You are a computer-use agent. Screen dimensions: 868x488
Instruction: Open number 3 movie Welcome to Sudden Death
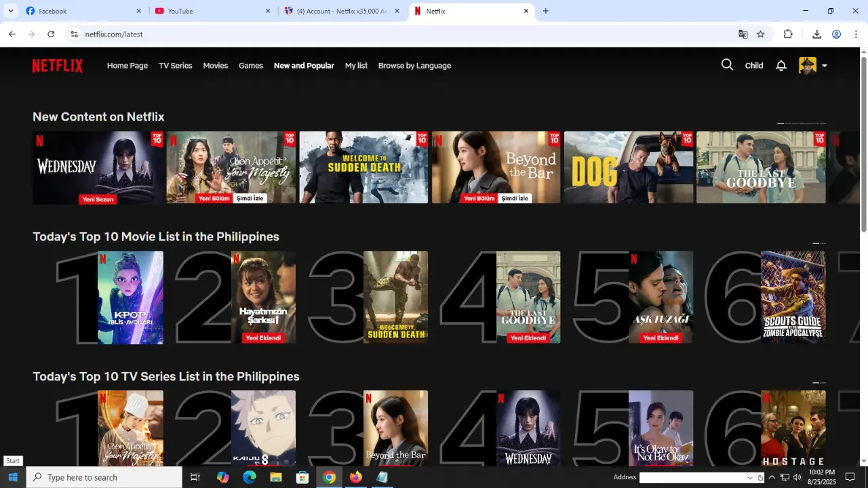[395, 298]
